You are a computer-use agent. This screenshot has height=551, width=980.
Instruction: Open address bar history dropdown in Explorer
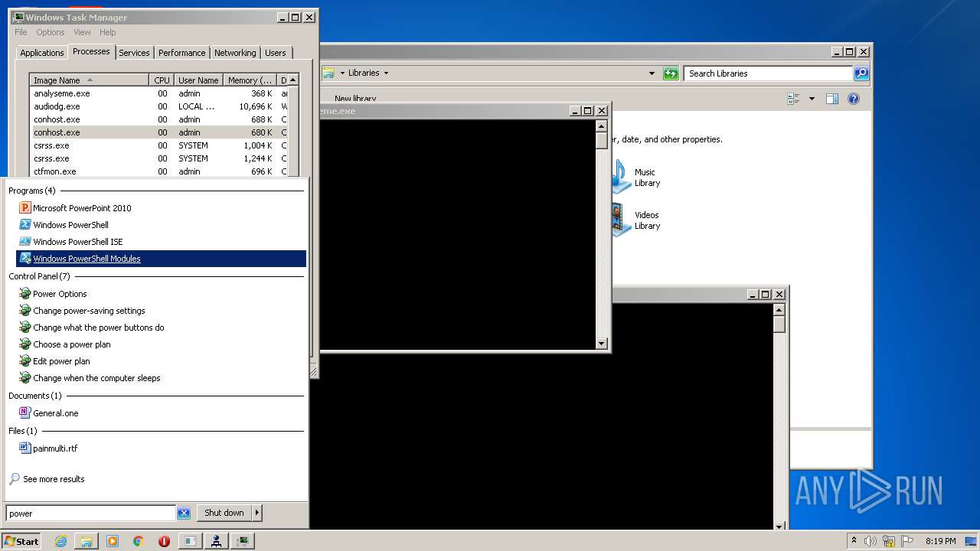652,73
